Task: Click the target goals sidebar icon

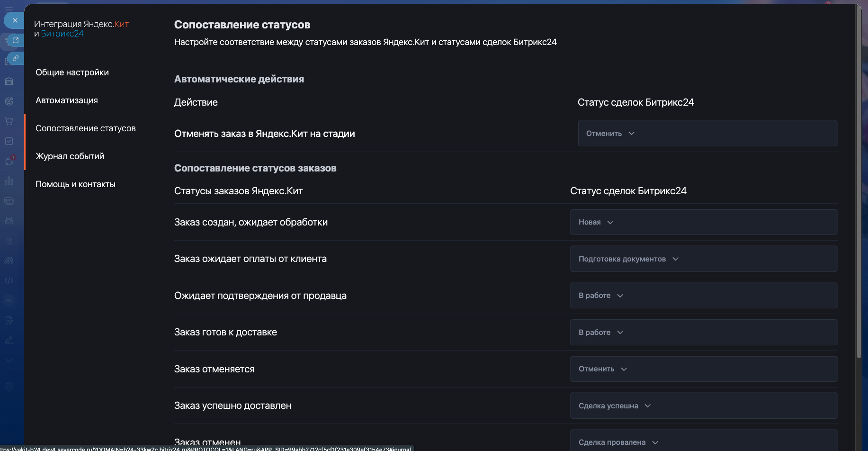Action: [x=9, y=101]
